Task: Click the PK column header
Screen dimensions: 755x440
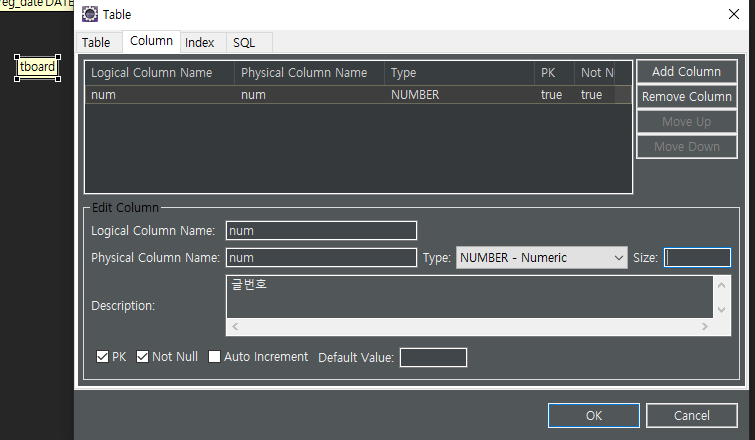Action: (554, 73)
